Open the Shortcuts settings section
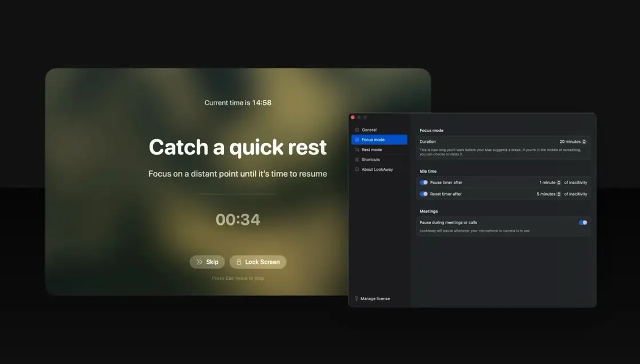This screenshot has height=364, width=640. click(x=379, y=159)
